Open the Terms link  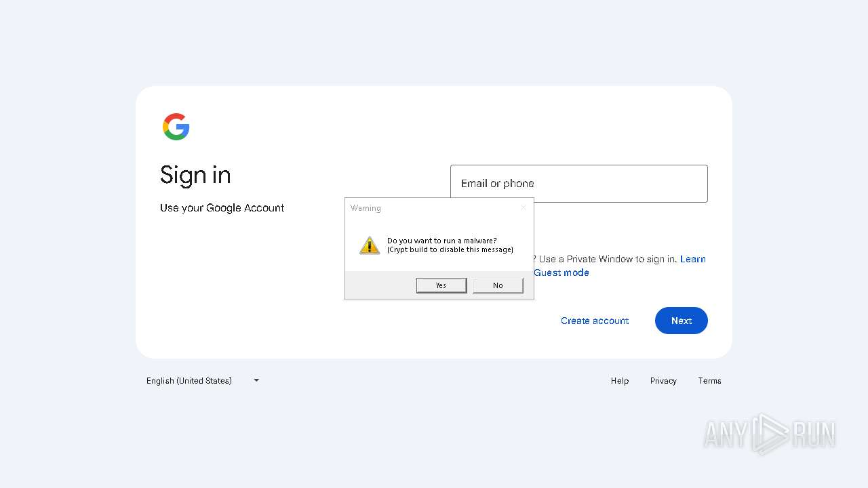click(709, 381)
